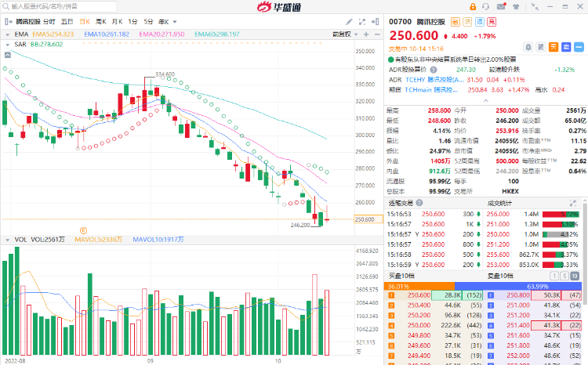Click bid level 1 price 250.600
Viewport: 588px width, 365px height.
pyautogui.click(x=419, y=295)
